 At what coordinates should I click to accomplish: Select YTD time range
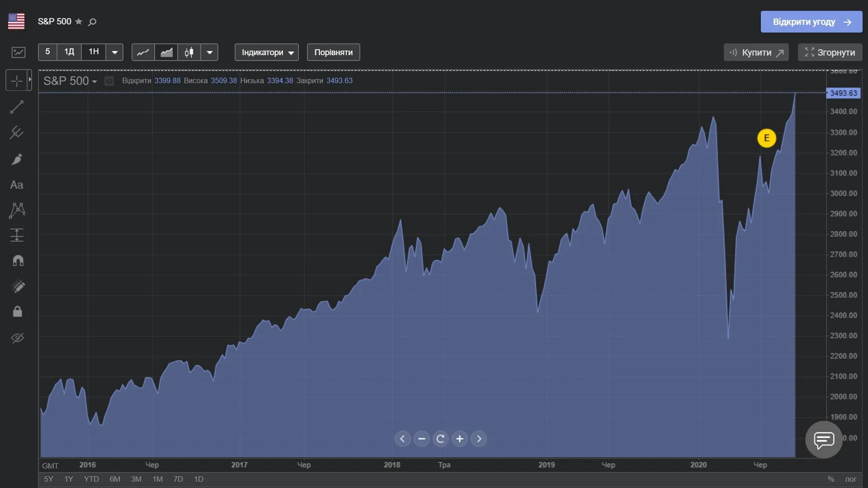coord(91,479)
